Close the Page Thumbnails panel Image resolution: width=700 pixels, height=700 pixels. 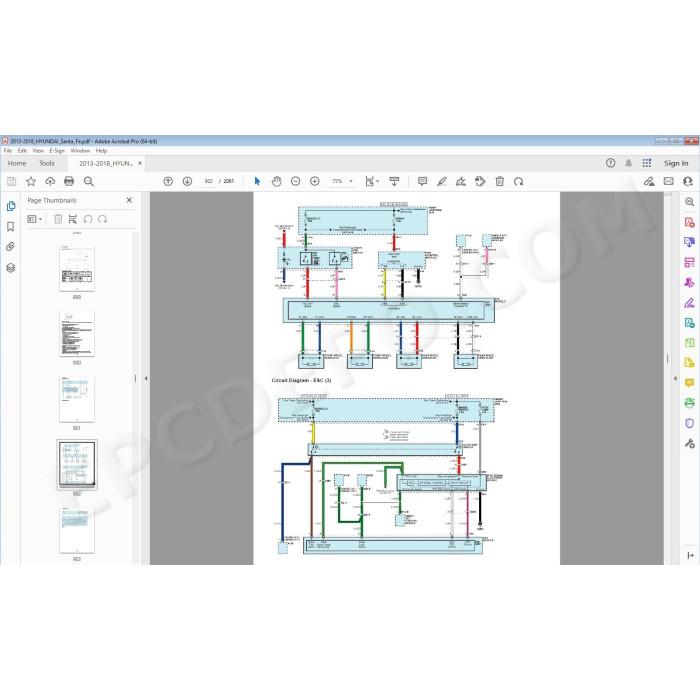tap(129, 200)
